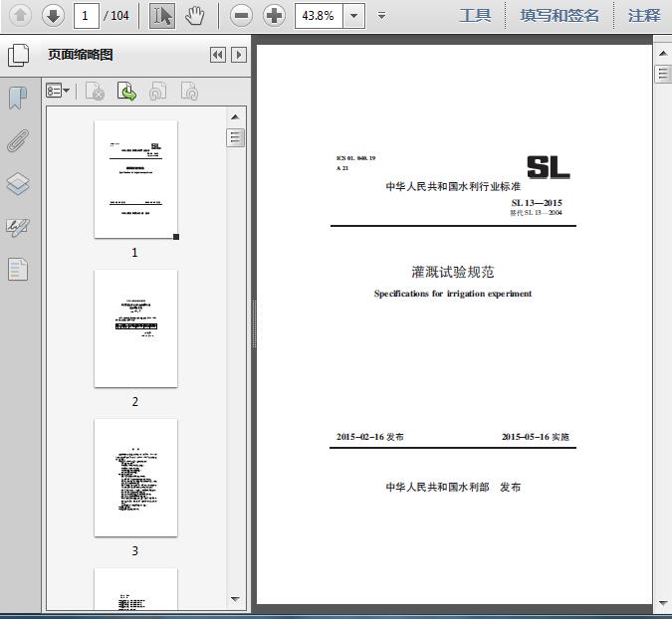Click the pane divider grip handle
Image resolution: width=672 pixels, height=619 pixels.
pyautogui.click(x=254, y=322)
